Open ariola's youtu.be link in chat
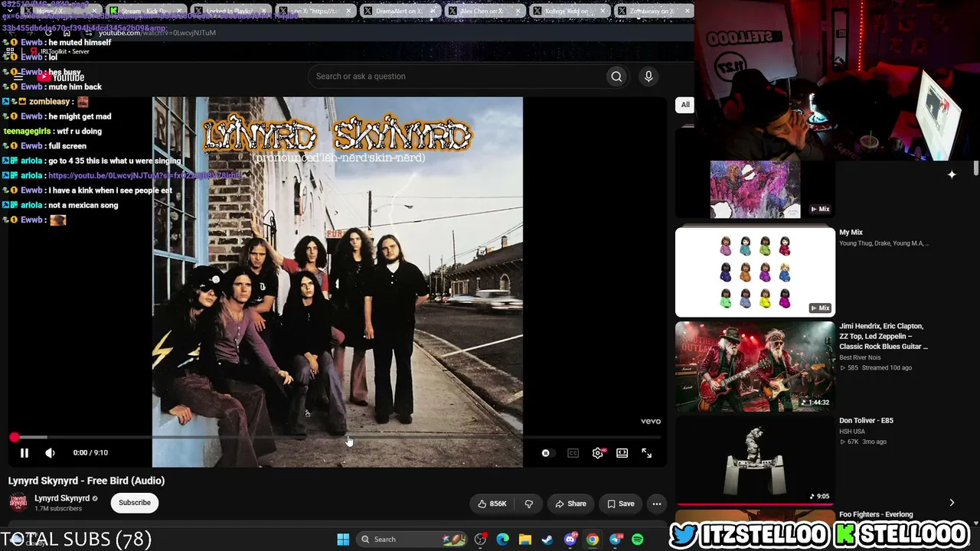 point(145,175)
